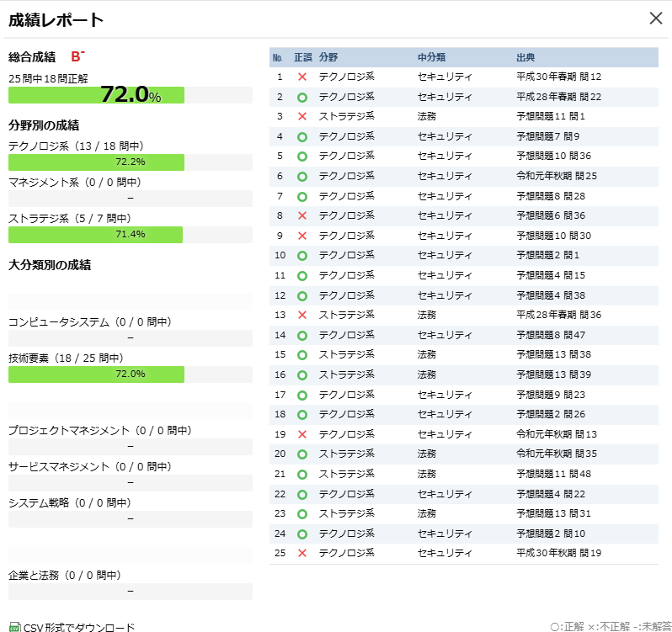Click the 法務 category in row 3
Image resolution: width=672 pixels, height=632 pixels.
(426, 116)
